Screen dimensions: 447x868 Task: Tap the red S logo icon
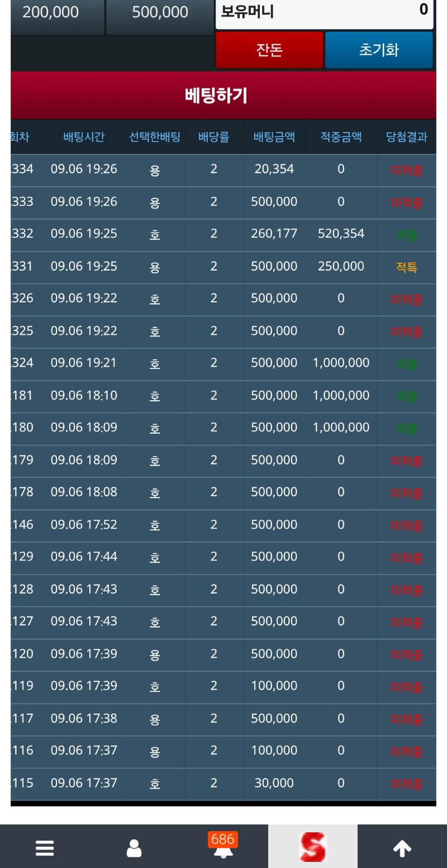tap(312, 847)
